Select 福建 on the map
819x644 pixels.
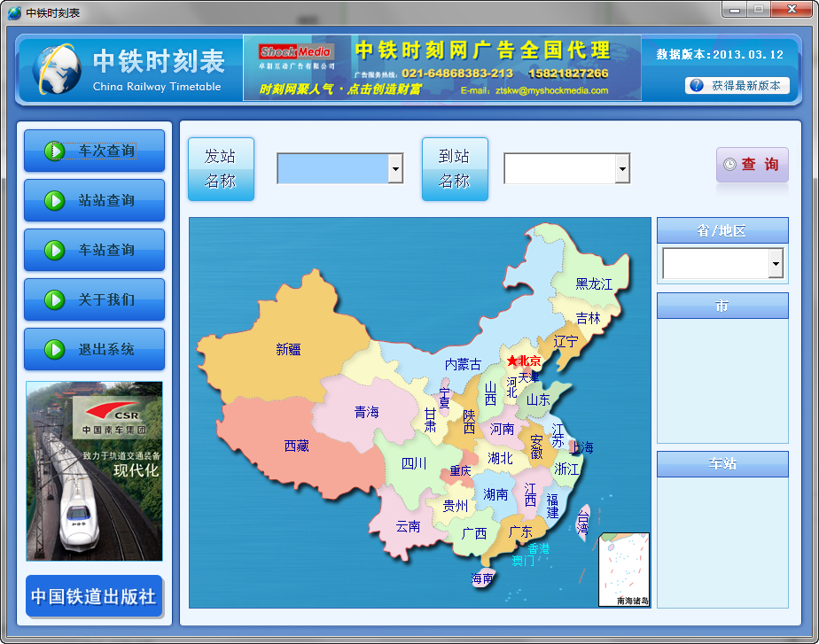coord(552,506)
